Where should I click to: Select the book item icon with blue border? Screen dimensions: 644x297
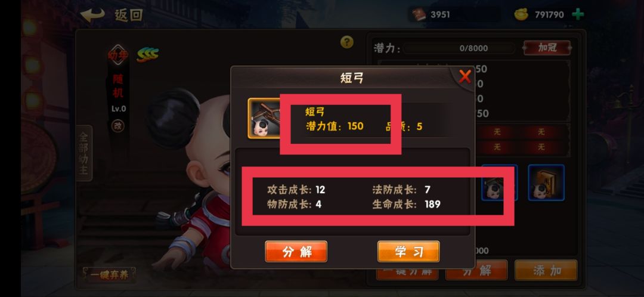[546, 182]
